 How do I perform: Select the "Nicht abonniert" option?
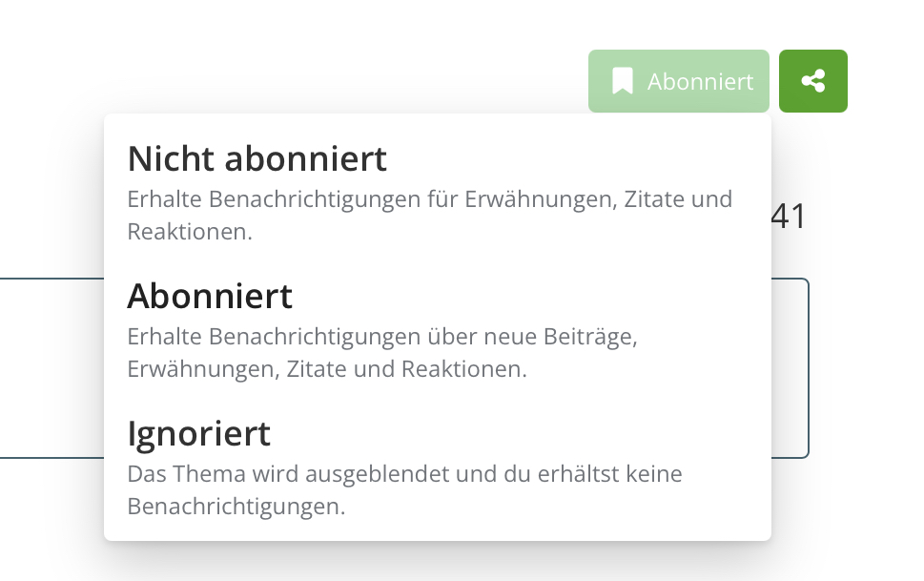(257, 158)
